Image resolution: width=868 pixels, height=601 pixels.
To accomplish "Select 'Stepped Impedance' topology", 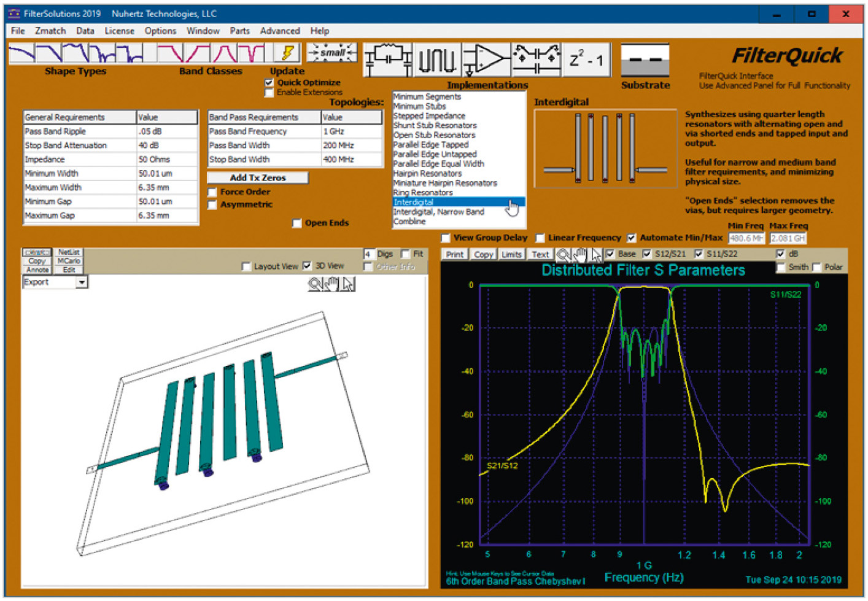I will click(429, 116).
